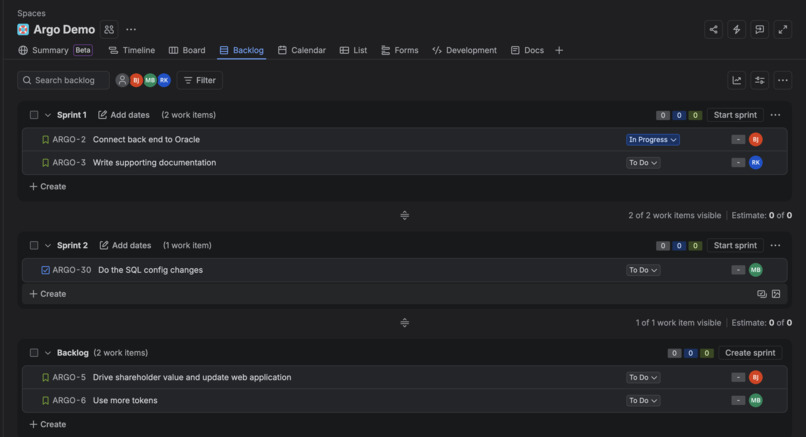Viewport: 806px width, 437px height.
Task: Click BJ assignee avatar on ARGO-2
Action: click(756, 139)
